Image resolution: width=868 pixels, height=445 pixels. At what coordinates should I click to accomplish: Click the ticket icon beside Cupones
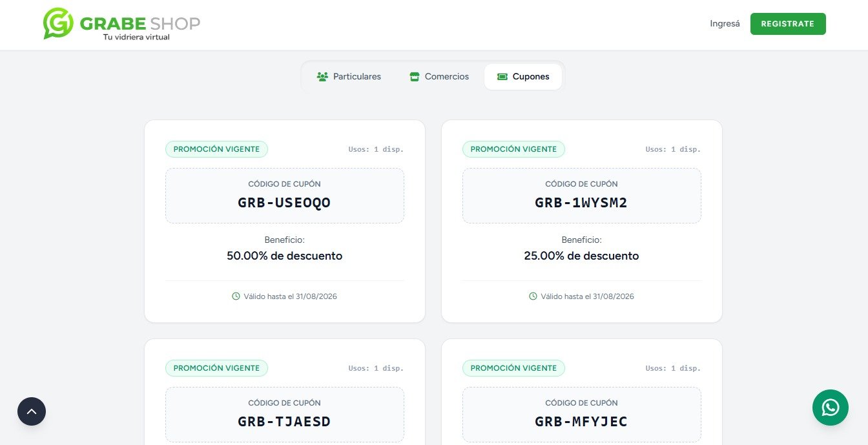click(502, 76)
